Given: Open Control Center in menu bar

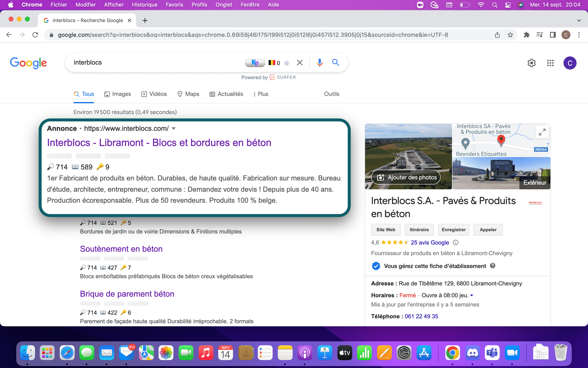Looking at the screenshot, I should pos(508,5).
